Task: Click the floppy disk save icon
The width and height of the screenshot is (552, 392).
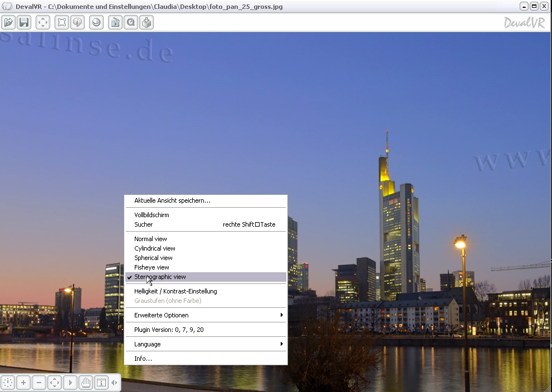Action: pos(23,22)
